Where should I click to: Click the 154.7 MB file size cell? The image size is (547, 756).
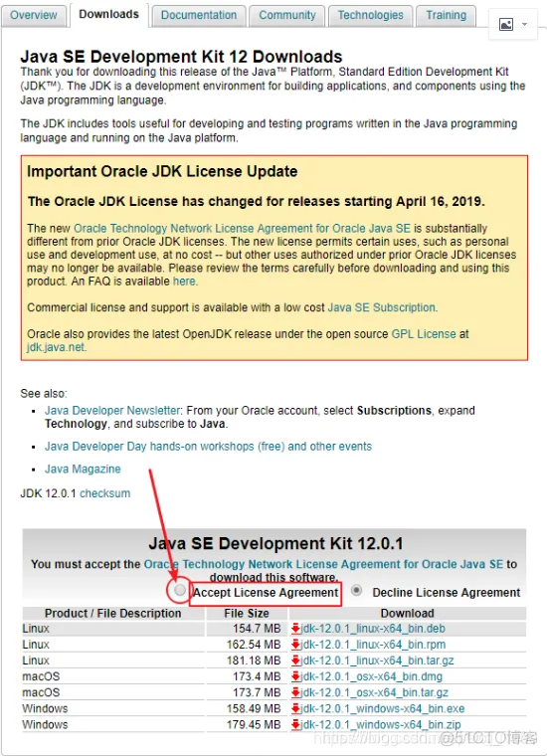[x=247, y=629]
